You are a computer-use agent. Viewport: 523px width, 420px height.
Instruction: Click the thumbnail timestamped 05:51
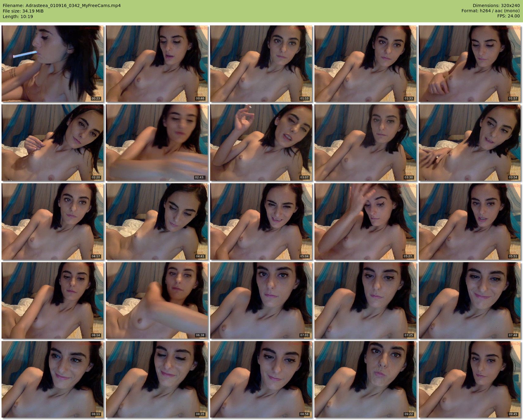pos(469,221)
